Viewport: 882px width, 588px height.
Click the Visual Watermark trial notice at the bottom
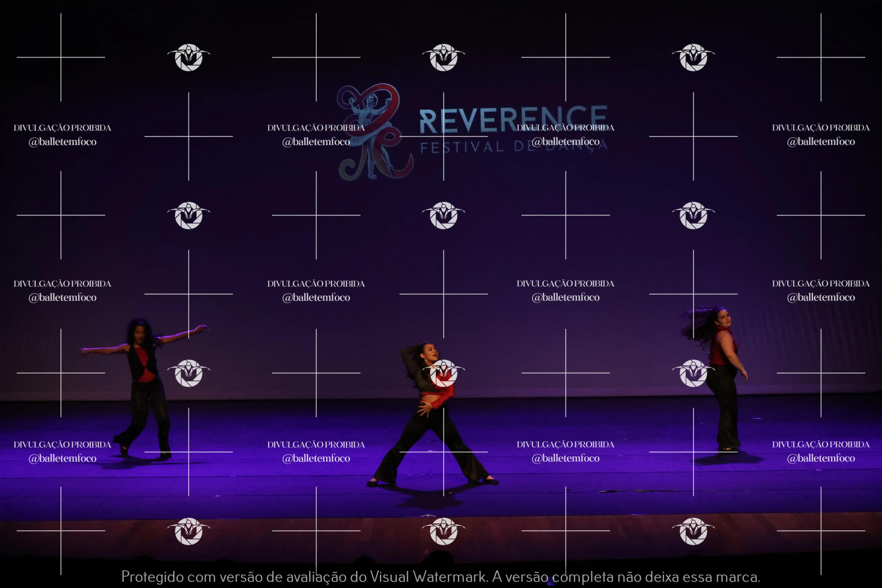coord(441,577)
